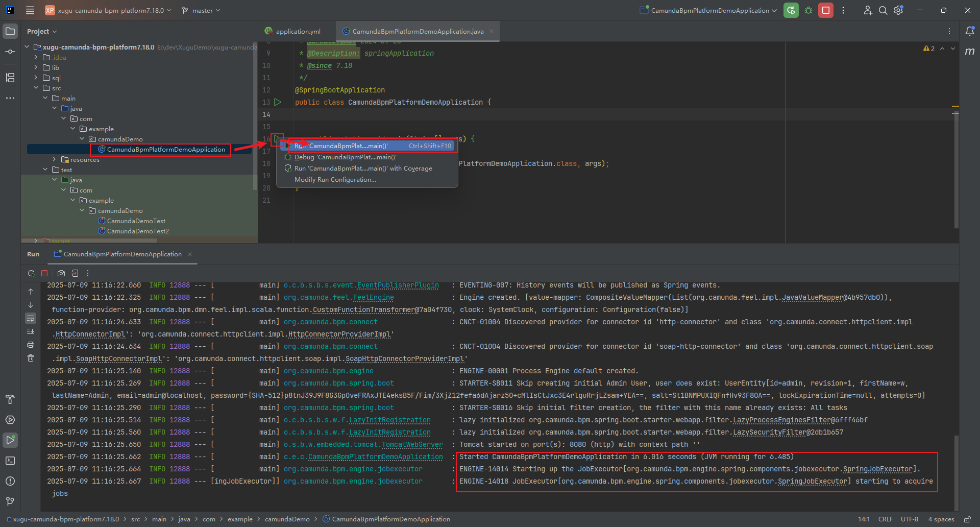Open the Maven tool window icon
The image size is (980, 527).
pyautogui.click(x=970, y=52)
